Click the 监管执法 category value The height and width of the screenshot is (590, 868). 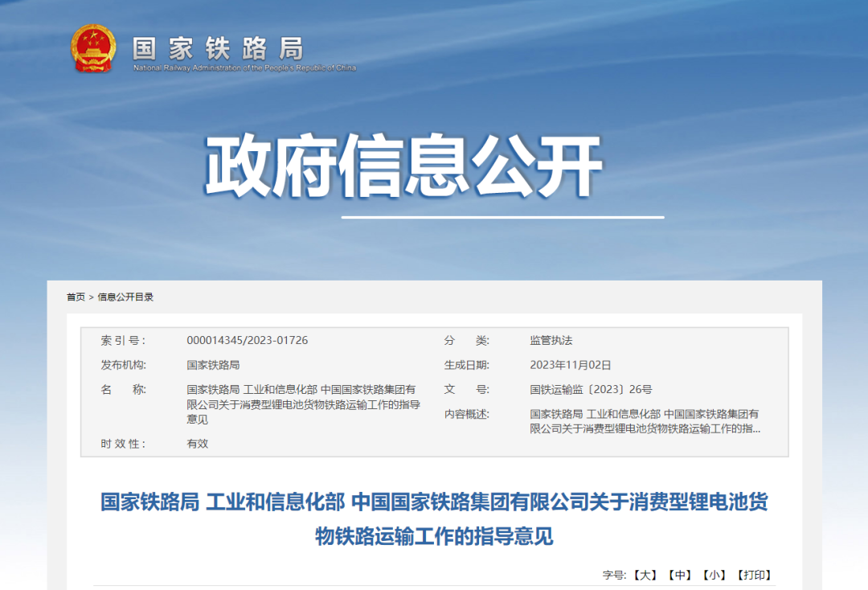pos(551,340)
